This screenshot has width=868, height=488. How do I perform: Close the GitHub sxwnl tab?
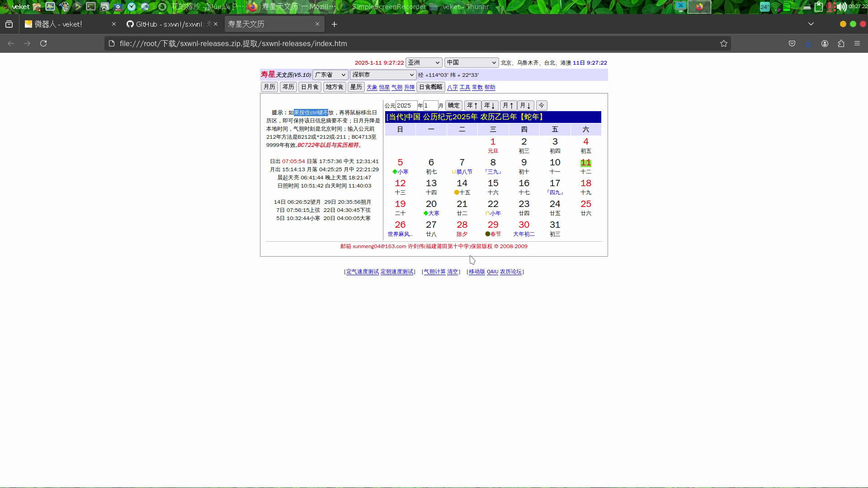pyautogui.click(x=216, y=24)
